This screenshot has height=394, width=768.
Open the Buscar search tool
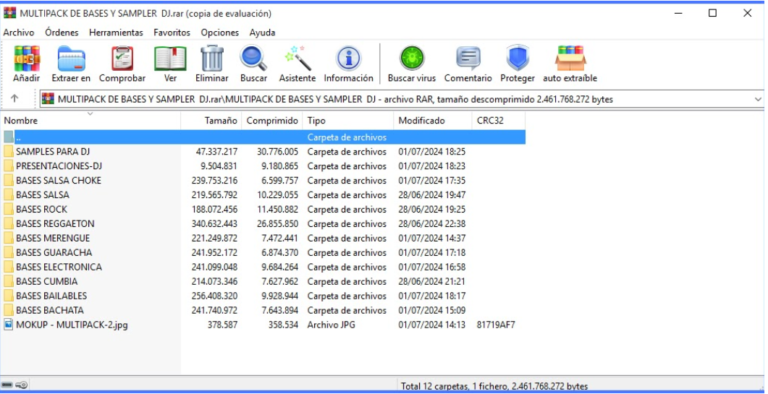point(253,58)
